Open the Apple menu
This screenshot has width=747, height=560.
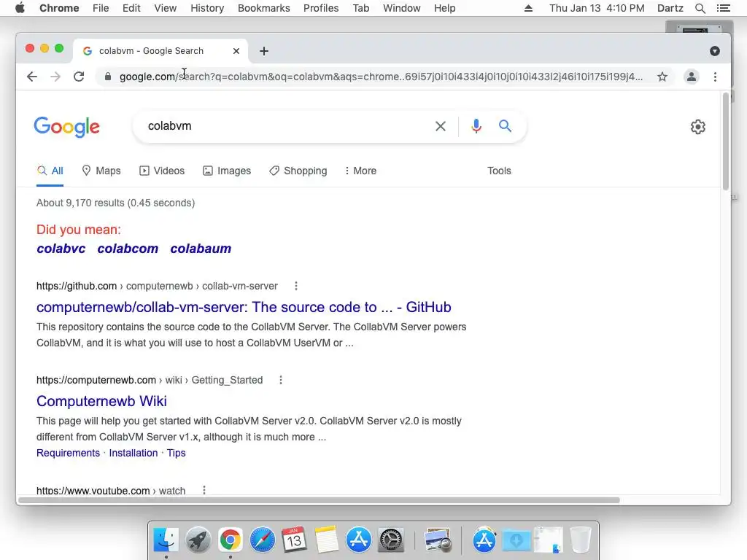[x=20, y=8]
